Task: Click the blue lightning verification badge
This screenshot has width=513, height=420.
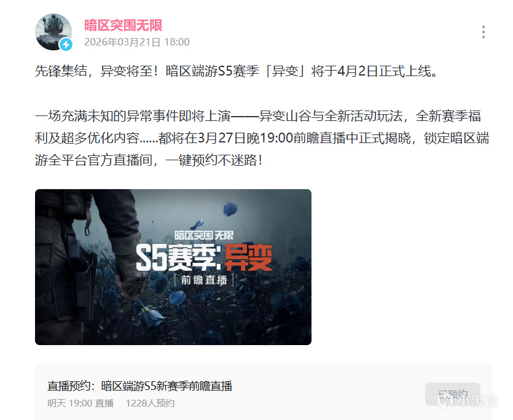Action: 66,44
